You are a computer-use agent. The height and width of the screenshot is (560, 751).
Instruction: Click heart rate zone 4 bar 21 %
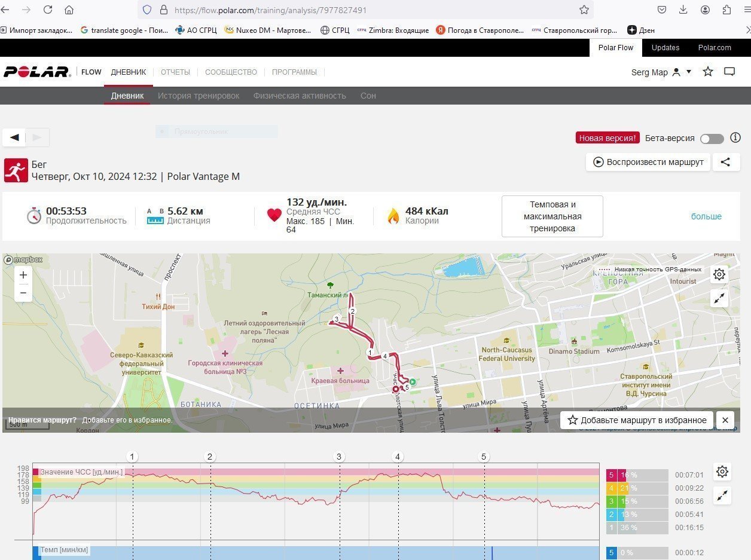[637, 488]
